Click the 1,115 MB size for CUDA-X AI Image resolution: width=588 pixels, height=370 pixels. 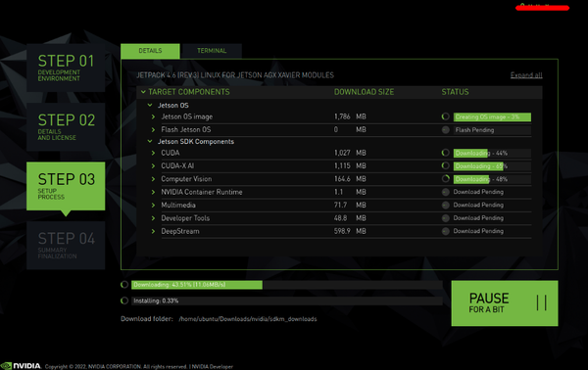pyautogui.click(x=350, y=165)
